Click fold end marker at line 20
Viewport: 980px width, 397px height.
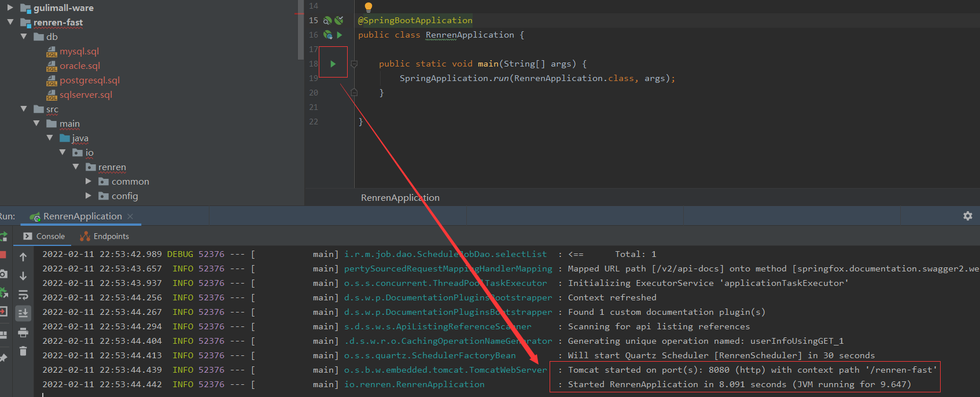[x=354, y=93]
